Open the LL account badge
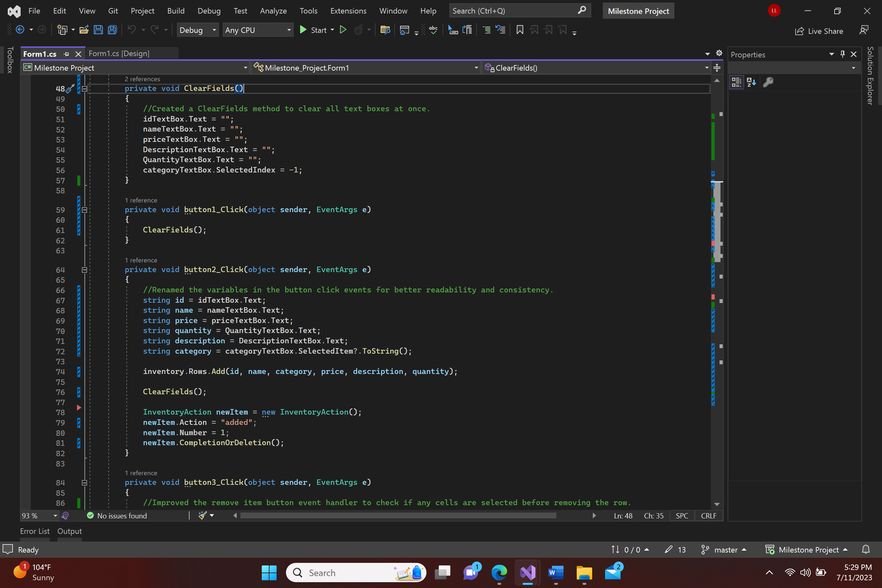This screenshot has width=882, height=588. 774,11
